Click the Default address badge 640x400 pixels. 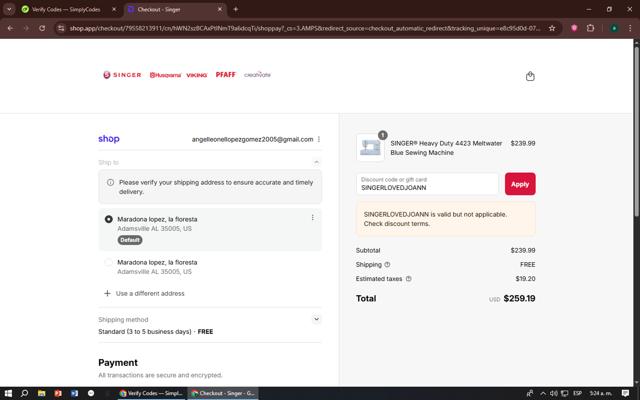click(130, 240)
